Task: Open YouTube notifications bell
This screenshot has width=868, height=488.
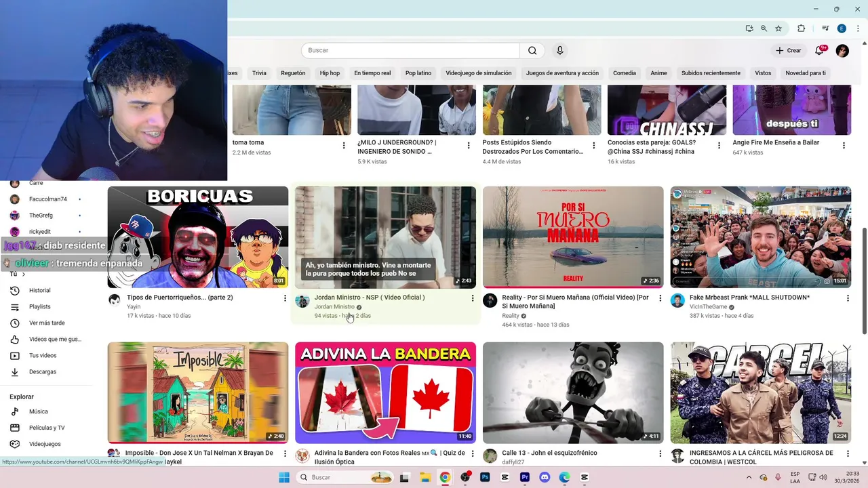Action: [x=819, y=51]
